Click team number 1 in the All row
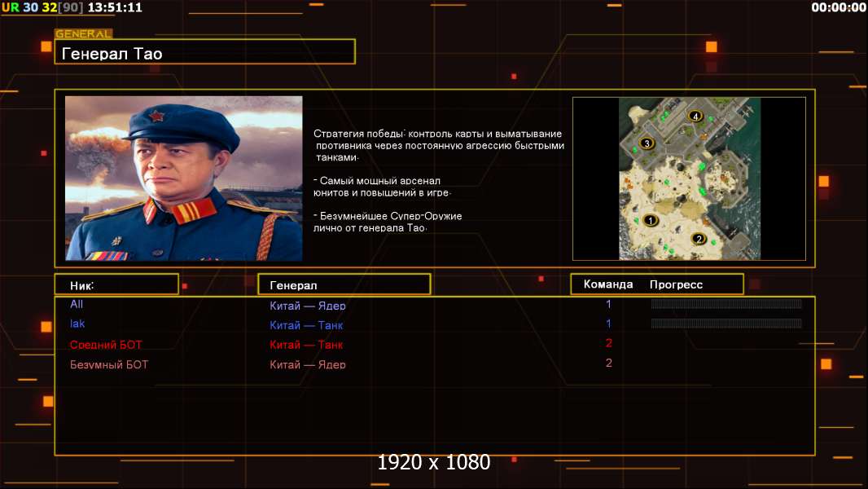Image resolution: width=868 pixels, height=489 pixels. pyautogui.click(x=608, y=304)
